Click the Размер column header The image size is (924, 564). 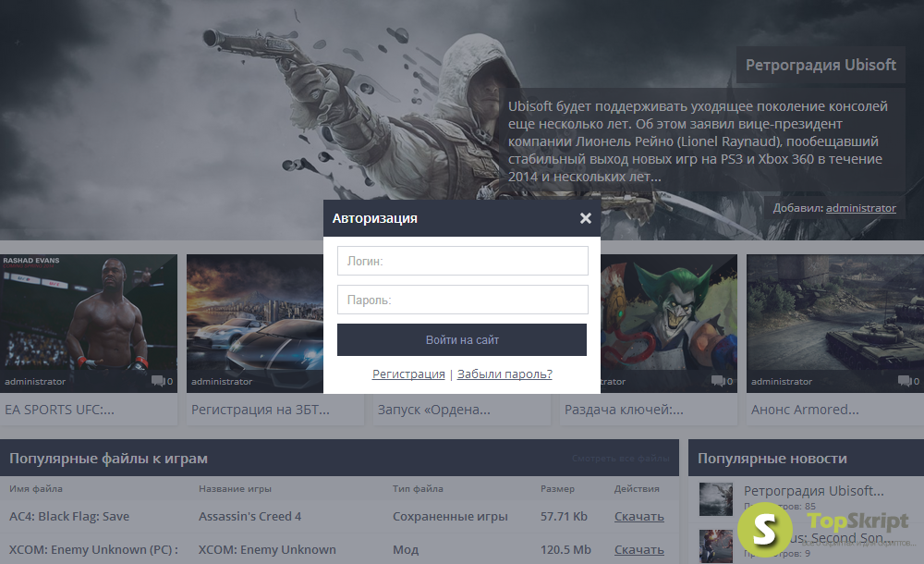pyautogui.click(x=557, y=488)
